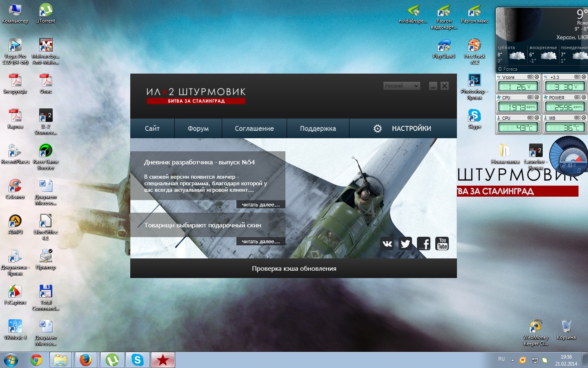The height and width of the screenshot is (368, 588).
Task: Open Vegas Pro 12.0 shortcut
Action: (x=15, y=52)
